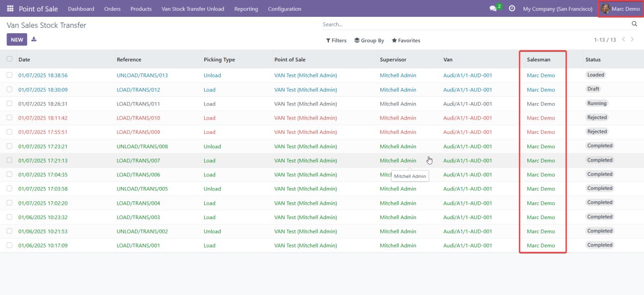Open the activities clock icon
Screen dimensions: 644x295
click(512, 9)
